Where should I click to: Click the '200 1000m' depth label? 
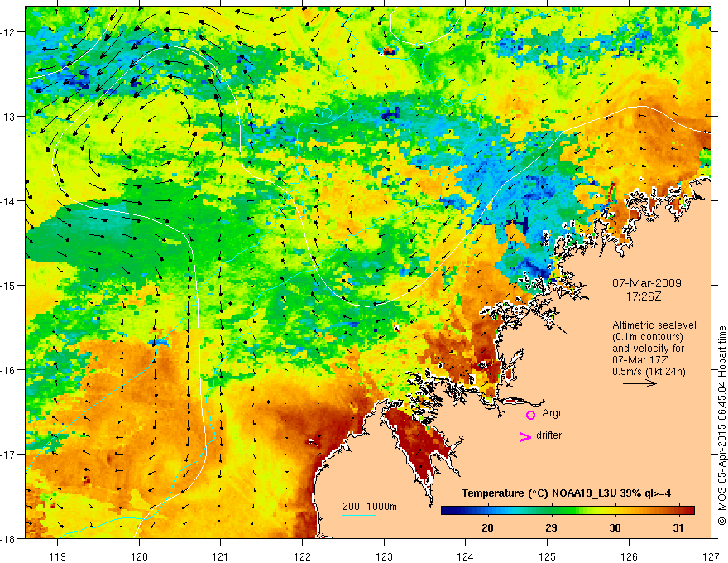(x=370, y=507)
